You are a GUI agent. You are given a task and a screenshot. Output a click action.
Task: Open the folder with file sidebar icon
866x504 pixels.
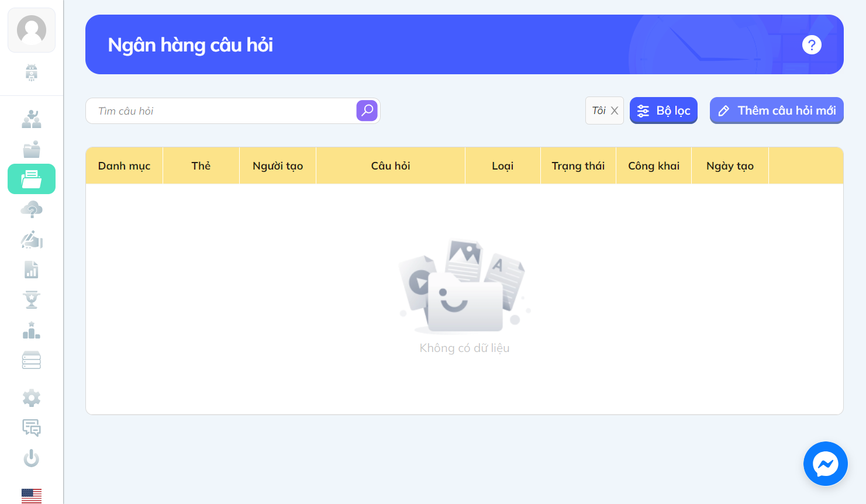click(x=32, y=149)
